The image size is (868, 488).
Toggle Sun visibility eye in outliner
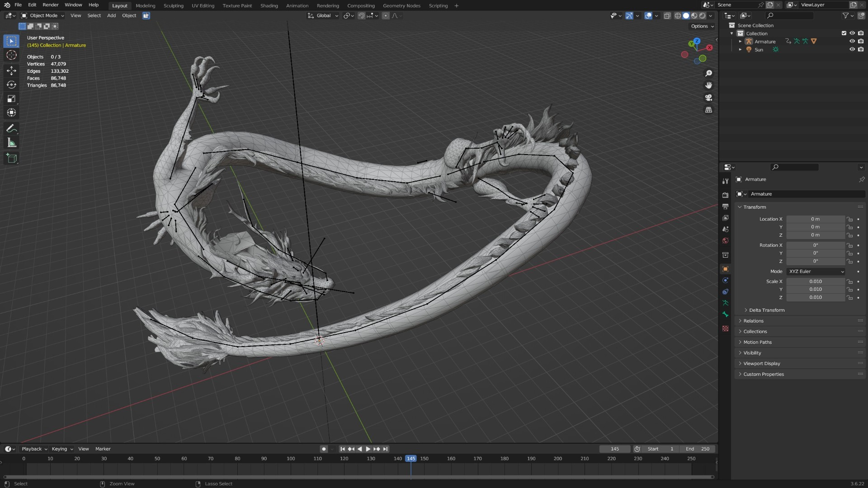[x=852, y=49]
